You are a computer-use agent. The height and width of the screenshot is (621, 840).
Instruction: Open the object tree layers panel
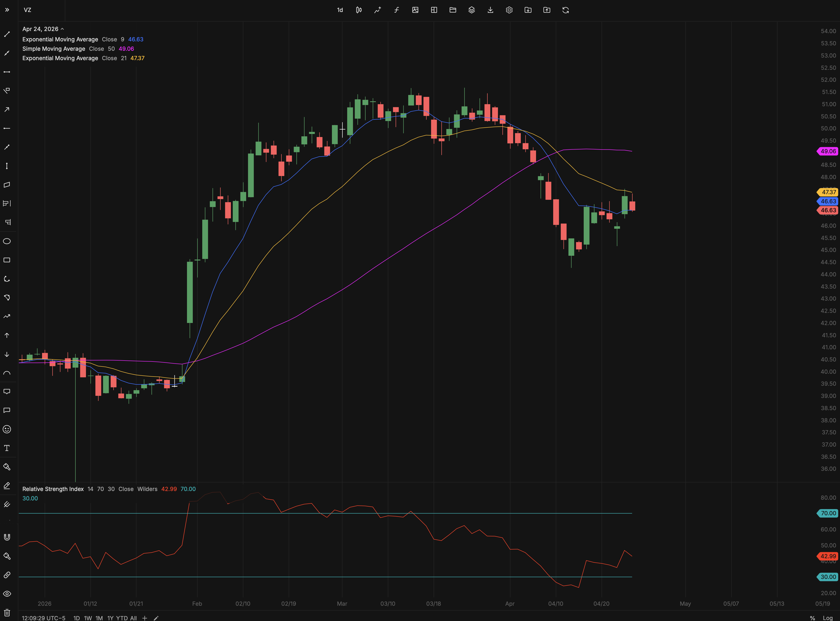[x=472, y=10]
